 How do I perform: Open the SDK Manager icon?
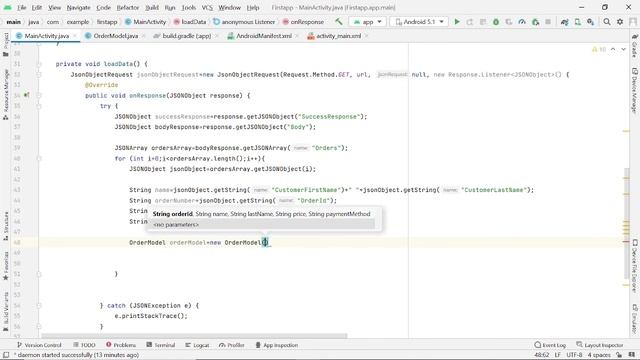(591, 22)
